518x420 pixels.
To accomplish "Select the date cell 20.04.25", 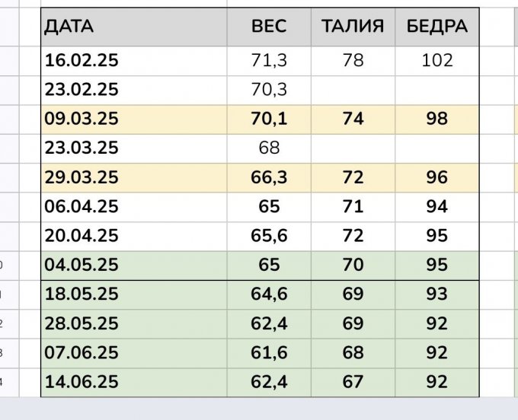I will (133, 236).
